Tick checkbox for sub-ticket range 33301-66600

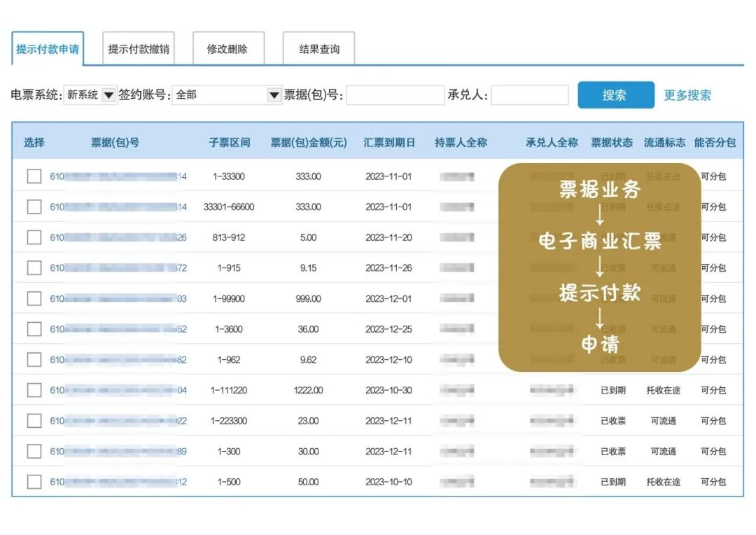(34, 207)
